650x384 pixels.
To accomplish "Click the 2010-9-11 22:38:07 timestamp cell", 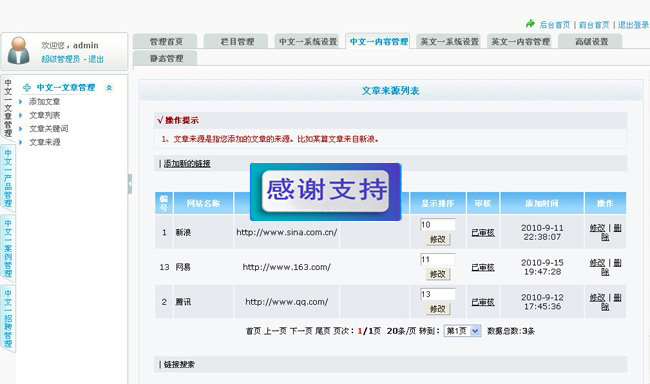I will [542, 232].
